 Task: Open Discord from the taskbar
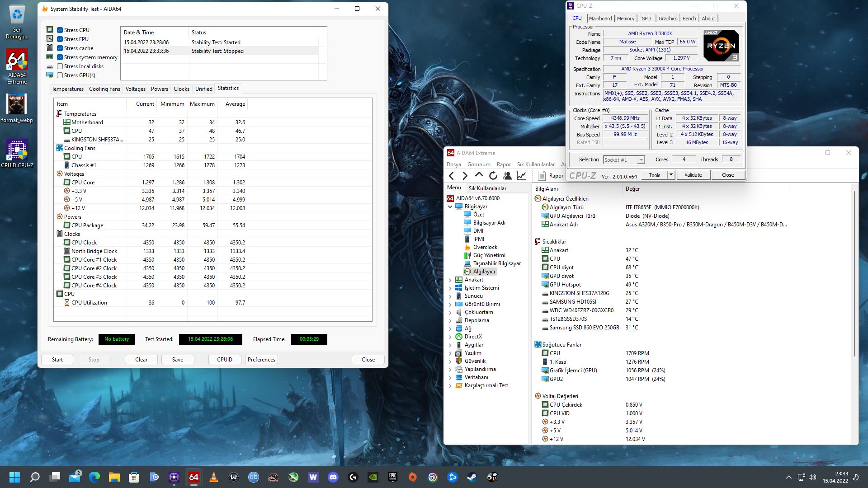point(333,477)
